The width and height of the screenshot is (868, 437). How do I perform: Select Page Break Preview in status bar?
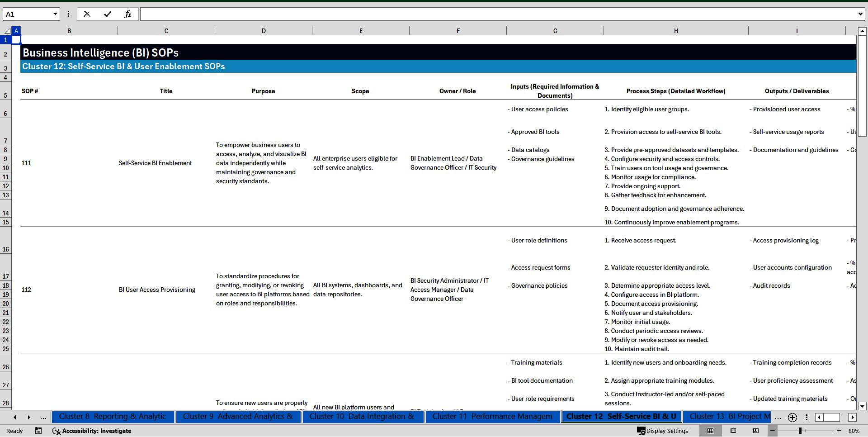pos(755,431)
